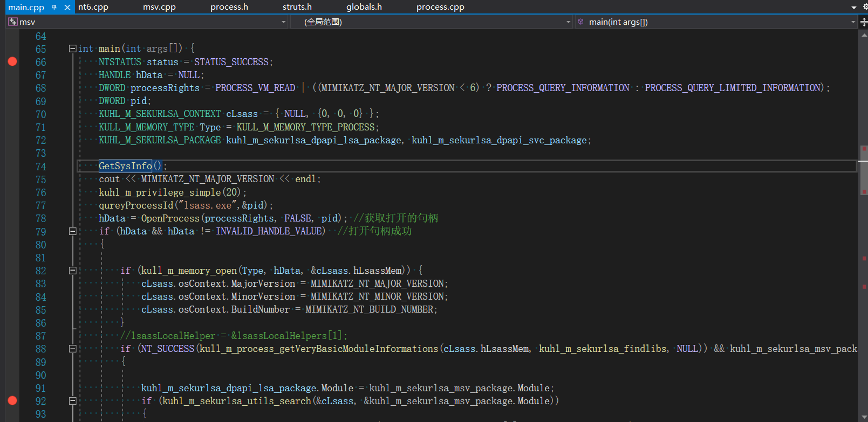Click STATUS_SUCCESS on line 66
This screenshot has width=868, height=422.
click(x=232, y=62)
